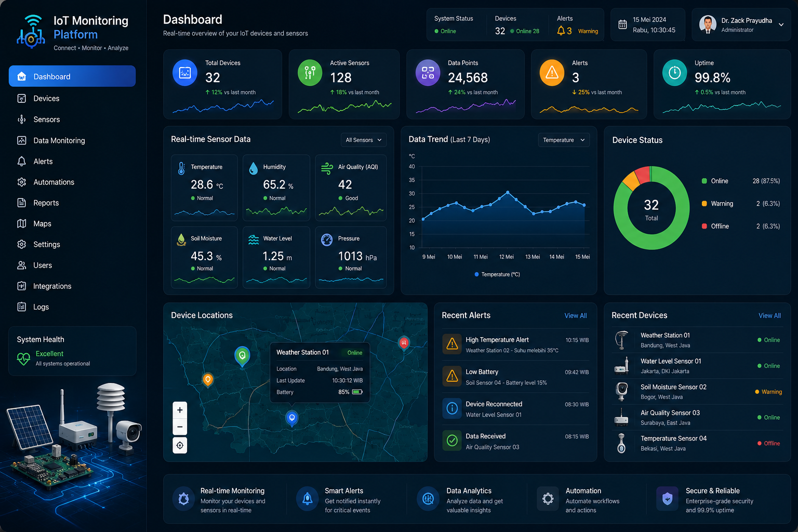Click the Low Battery warning icon
This screenshot has height=532, width=798.
point(453,376)
